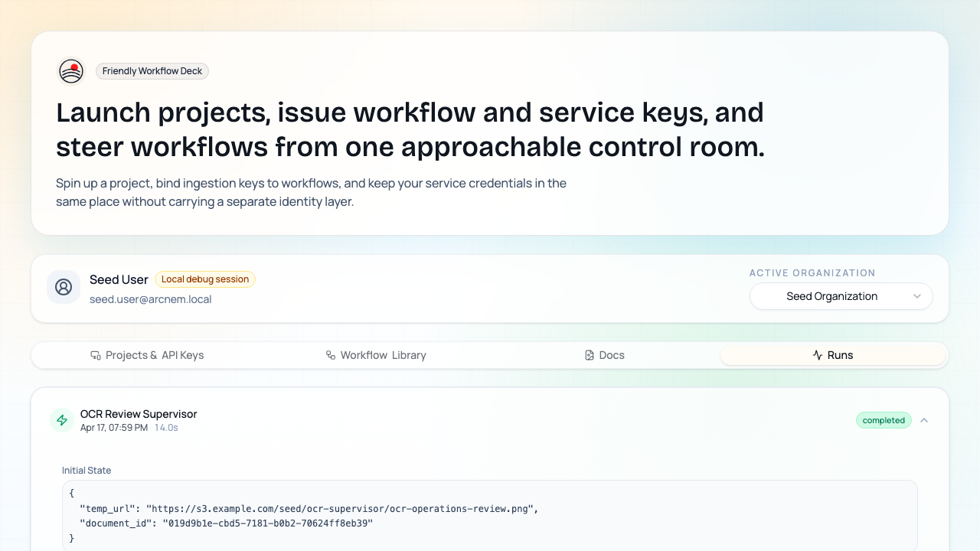
Task: Switch to the Runs tab
Action: click(833, 355)
